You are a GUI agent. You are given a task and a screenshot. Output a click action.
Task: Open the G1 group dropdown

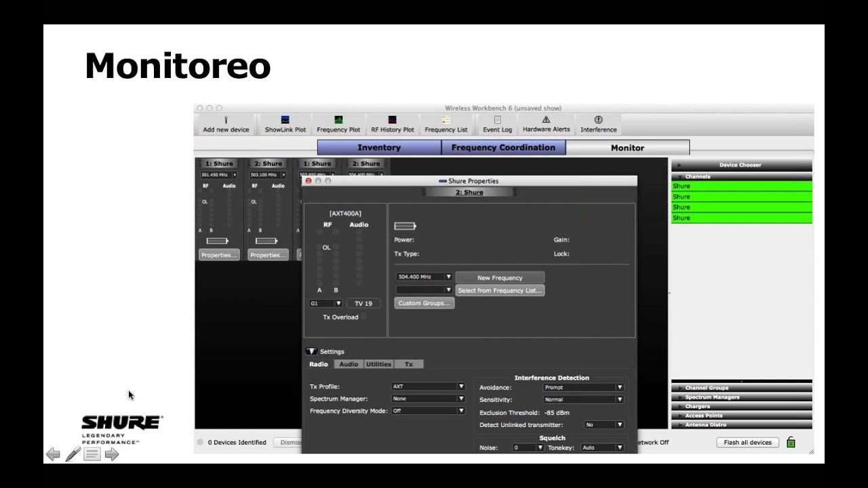pyautogui.click(x=325, y=303)
